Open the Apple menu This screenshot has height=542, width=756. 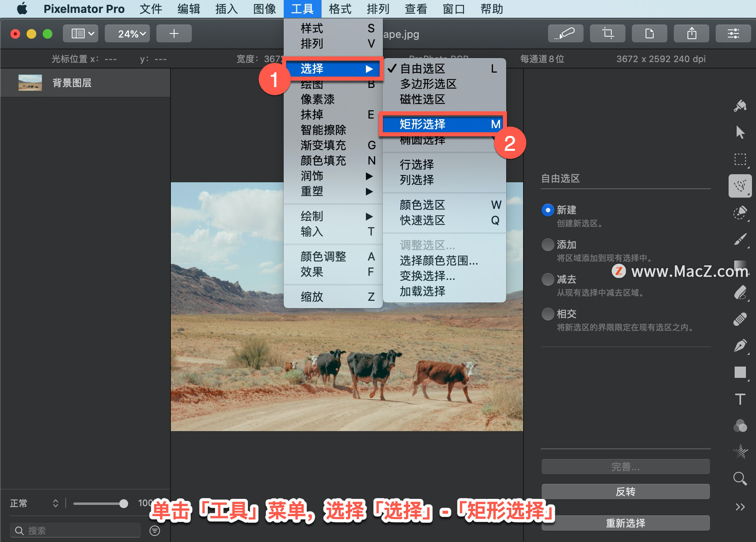click(x=22, y=8)
